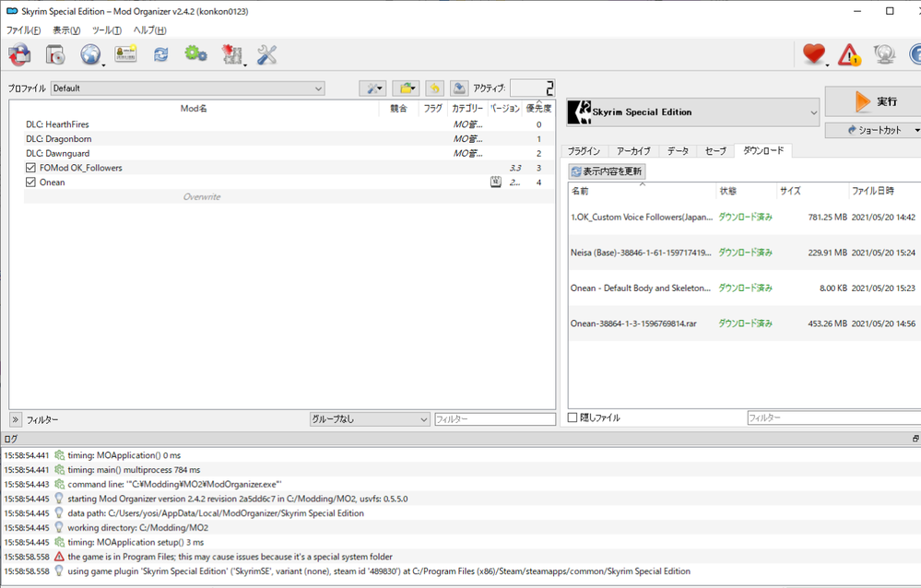Toggle the 隠しファイル checkbox
This screenshot has width=921, height=588.
click(x=573, y=417)
